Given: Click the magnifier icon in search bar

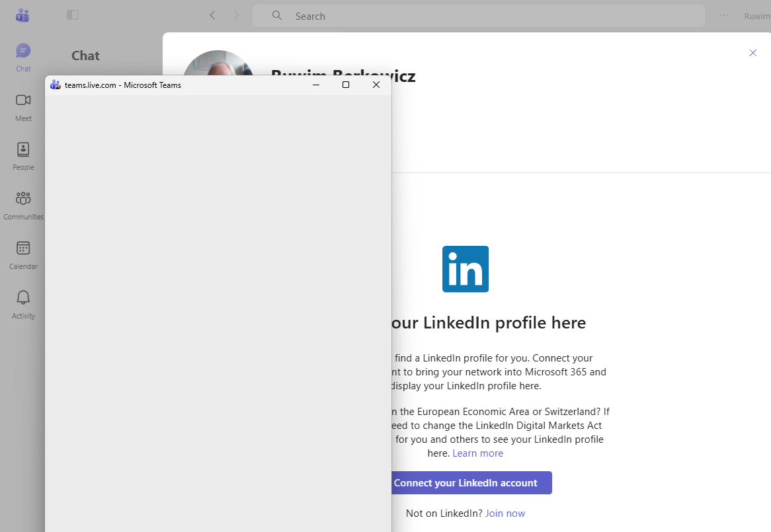Looking at the screenshot, I should click(277, 15).
